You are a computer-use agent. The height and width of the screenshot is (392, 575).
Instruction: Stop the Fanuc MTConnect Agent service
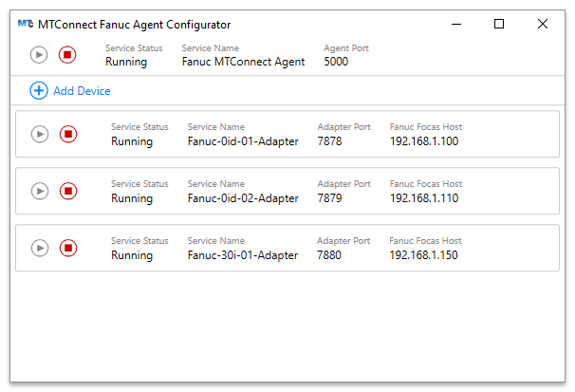[67, 55]
